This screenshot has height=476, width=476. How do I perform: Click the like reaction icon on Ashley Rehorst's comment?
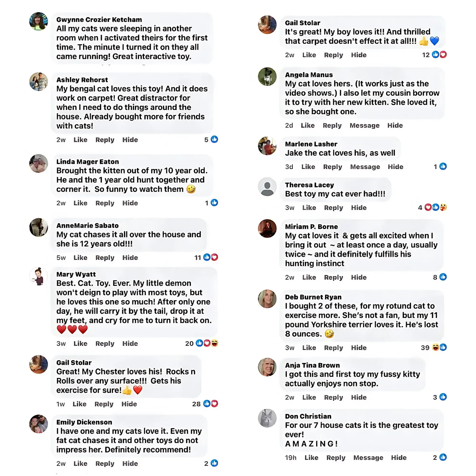point(214,139)
